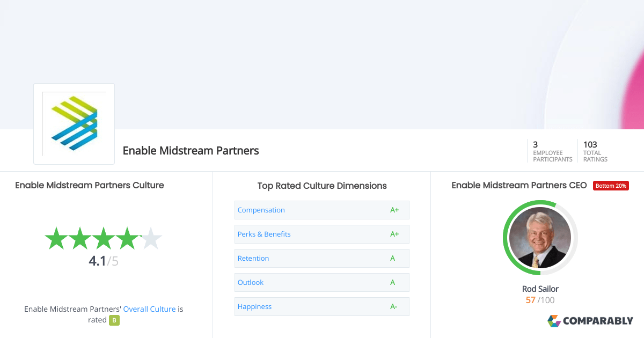Viewport: 644px width, 338px height.
Task: Select the Perks & Benefits dimension
Action: click(x=264, y=234)
